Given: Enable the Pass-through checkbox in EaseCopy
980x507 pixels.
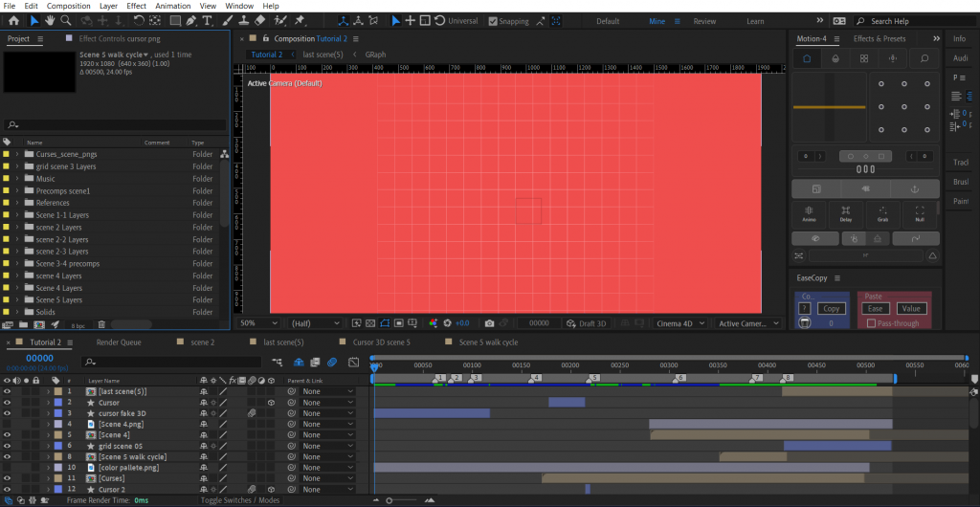Looking at the screenshot, I should [x=870, y=323].
